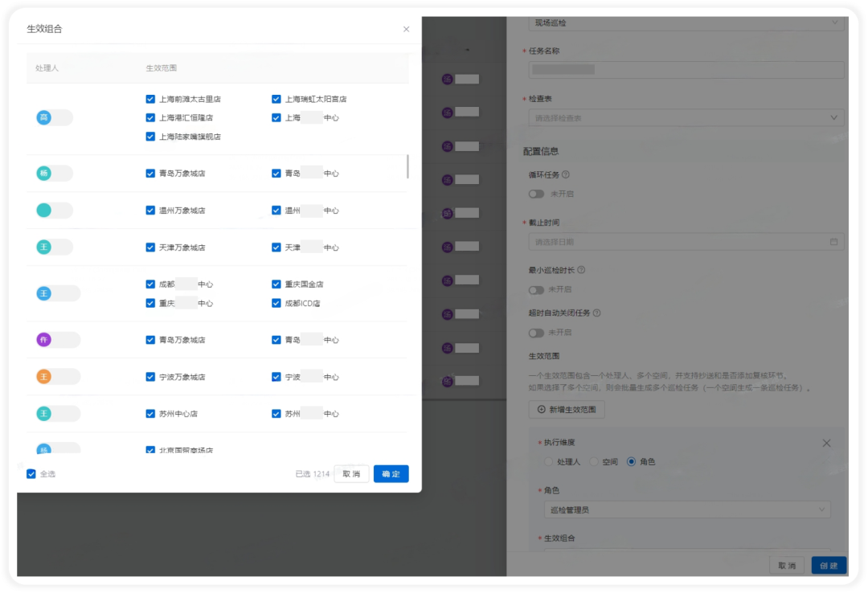
Task: Close the 生效组合 dialog with X icon
Action: pyautogui.click(x=407, y=29)
